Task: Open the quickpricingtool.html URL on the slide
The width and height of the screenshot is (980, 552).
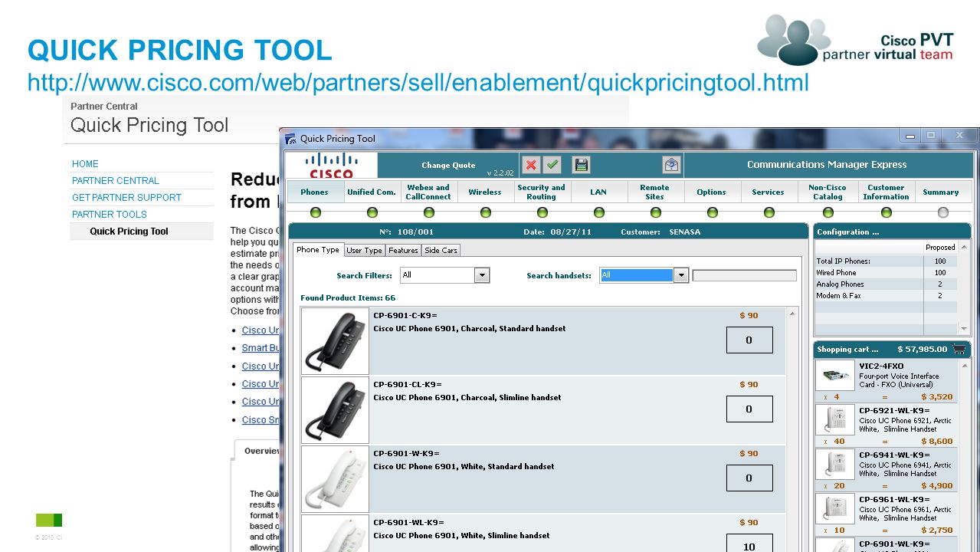Action: pyautogui.click(x=418, y=82)
